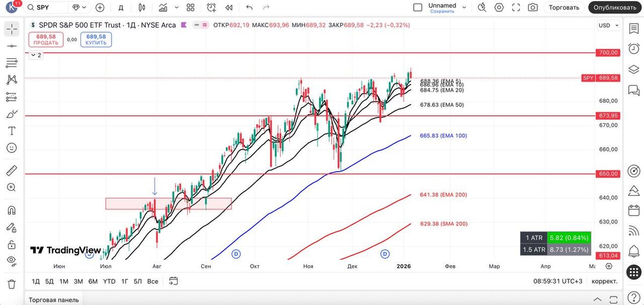Open the candlestick chart type menu
Screen dimensions: 644x305
tap(142, 8)
